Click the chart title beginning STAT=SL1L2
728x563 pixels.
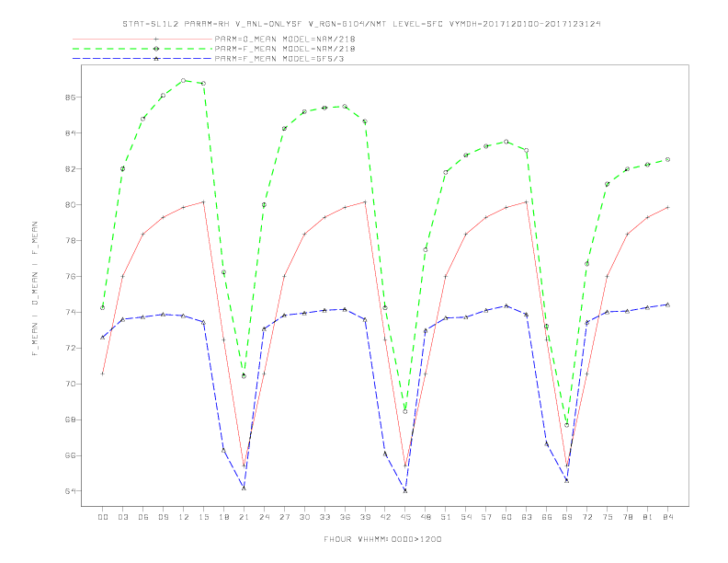pyautogui.click(x=361, y=24)
